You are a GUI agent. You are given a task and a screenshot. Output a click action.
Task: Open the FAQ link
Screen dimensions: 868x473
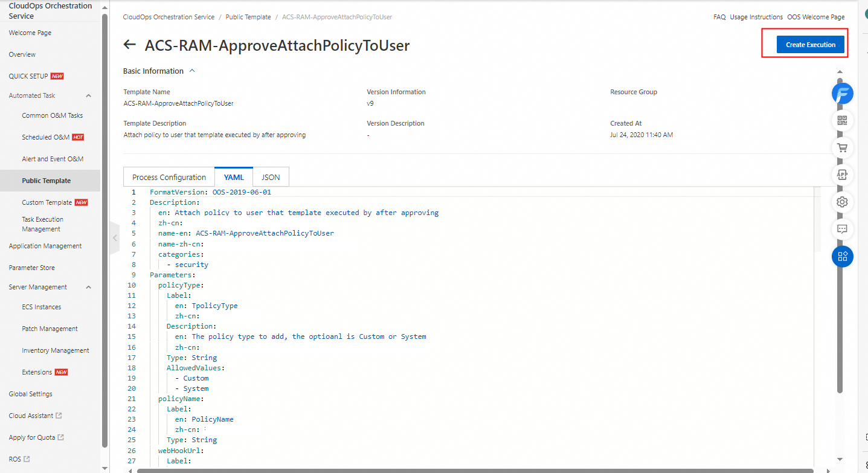(x=719, y=17)
